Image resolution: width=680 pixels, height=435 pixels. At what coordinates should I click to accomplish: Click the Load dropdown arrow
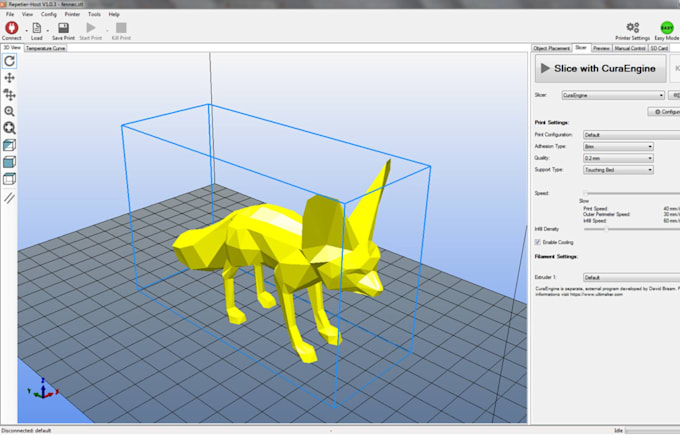click(x=48, y=30)
